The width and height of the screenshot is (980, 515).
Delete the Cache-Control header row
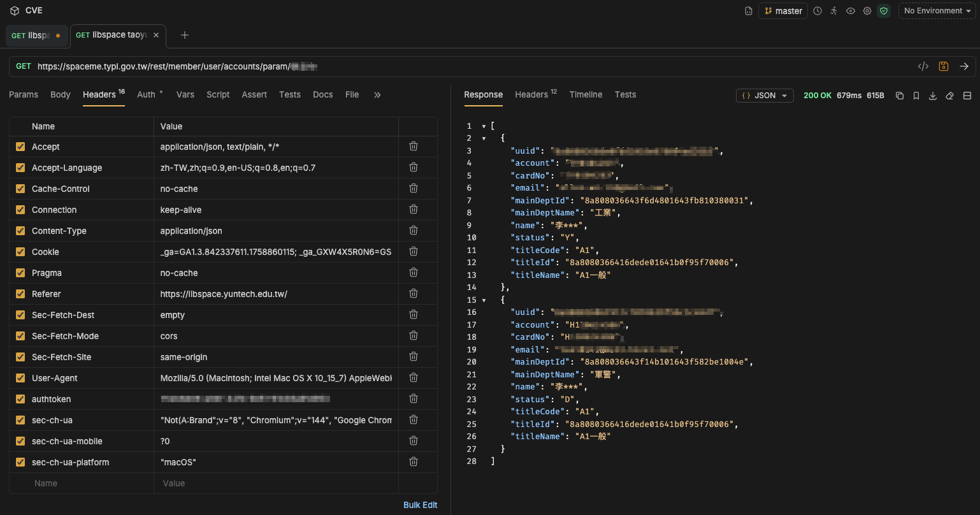click(414, 189)
